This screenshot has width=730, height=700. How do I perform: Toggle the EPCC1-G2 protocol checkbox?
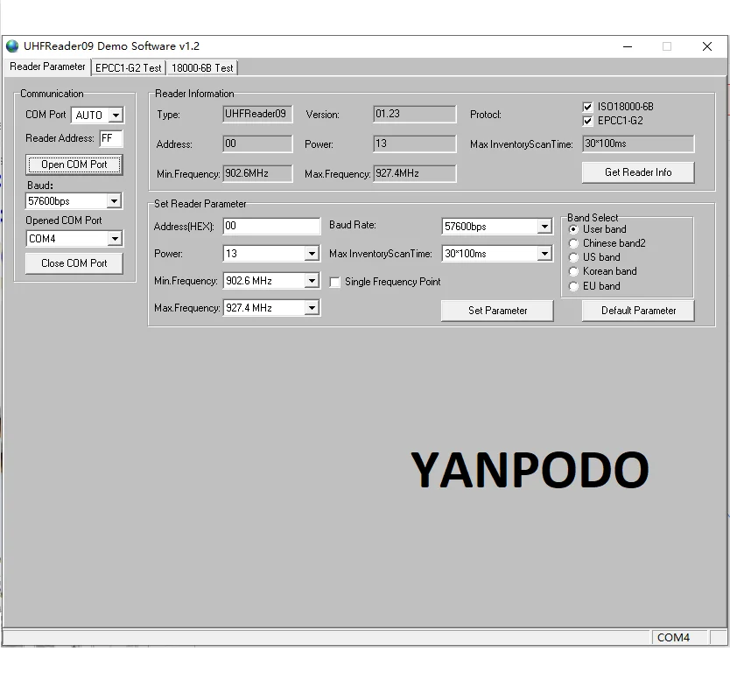pos(587,121)
